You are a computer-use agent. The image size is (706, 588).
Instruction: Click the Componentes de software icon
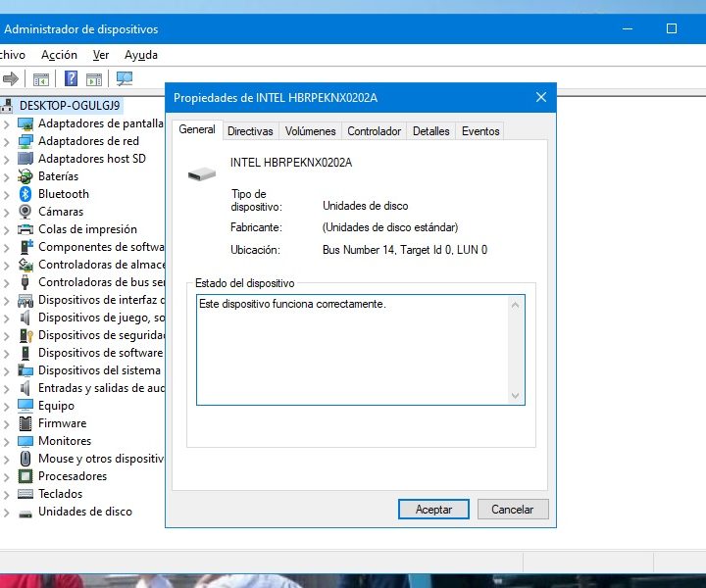pos(26,247)
